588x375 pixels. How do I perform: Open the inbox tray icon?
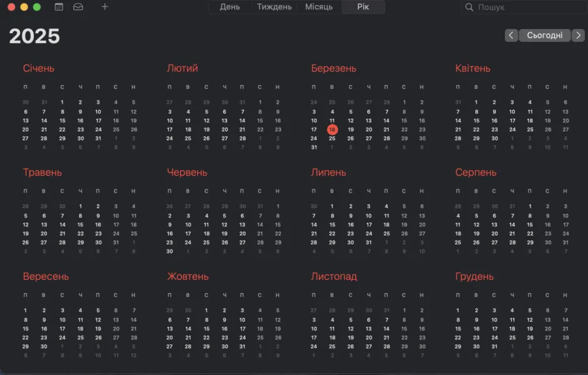click(78, 7)
